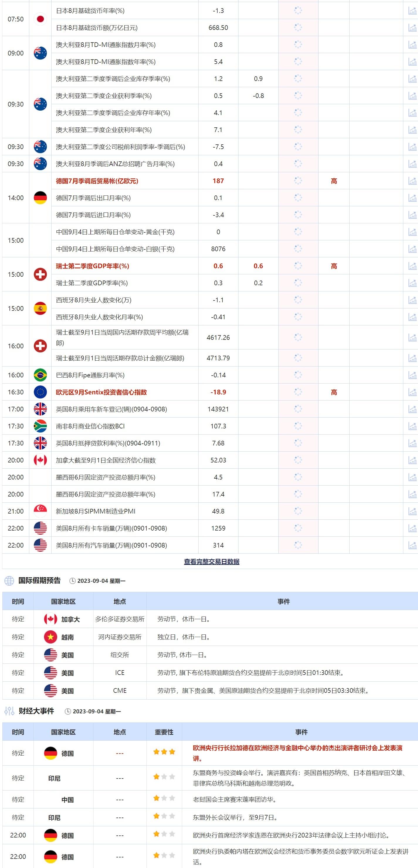Click chart icon for 巴西8月Fipe通胀月率

pos(412,375)
